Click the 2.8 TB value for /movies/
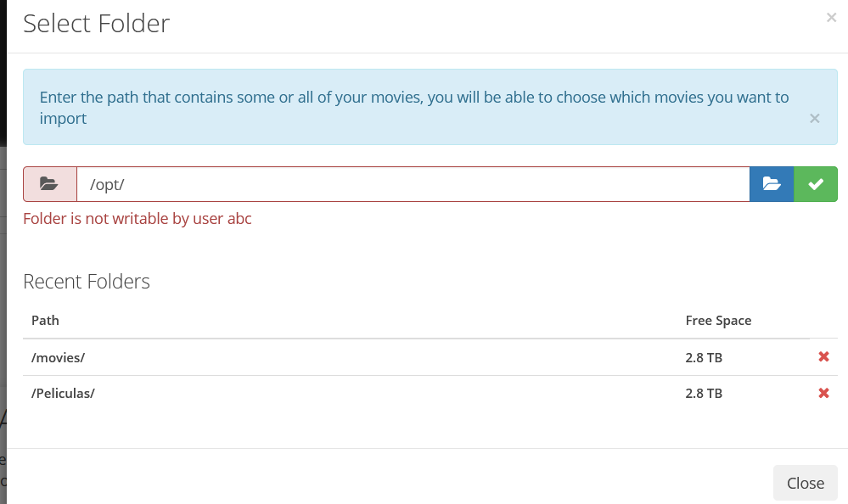The width and height of the screenshot is (848, 504). point(704,357)
